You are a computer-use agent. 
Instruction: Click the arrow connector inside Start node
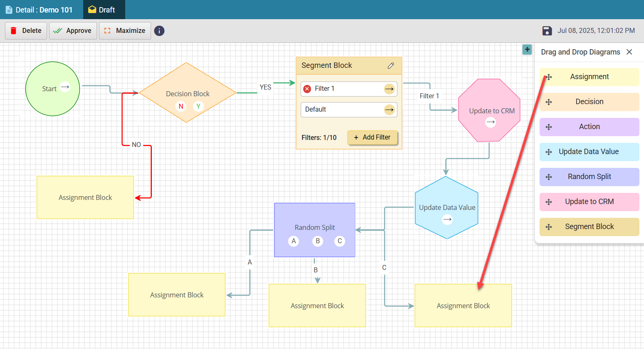click(65, 87)
